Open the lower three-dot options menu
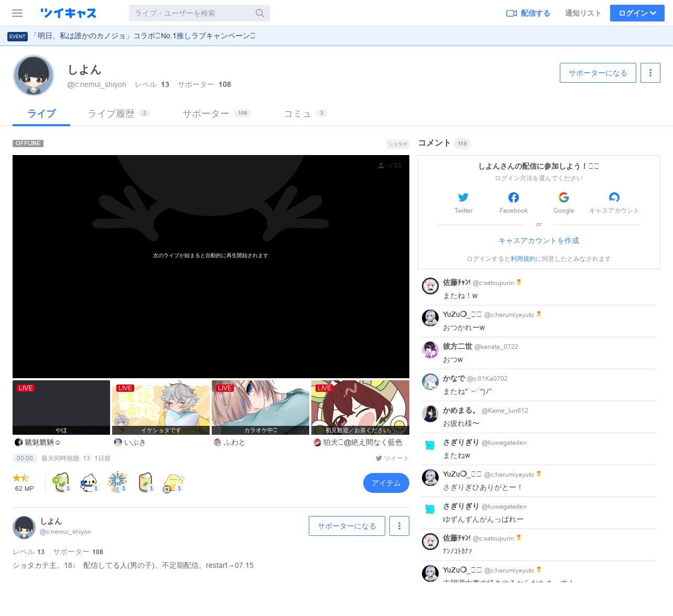 [399, 526]
